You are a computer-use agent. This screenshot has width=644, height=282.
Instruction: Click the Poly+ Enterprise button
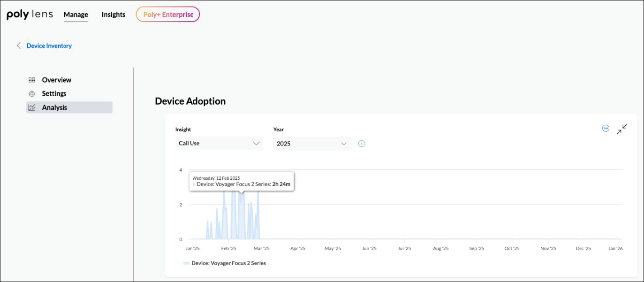point(168,14)
